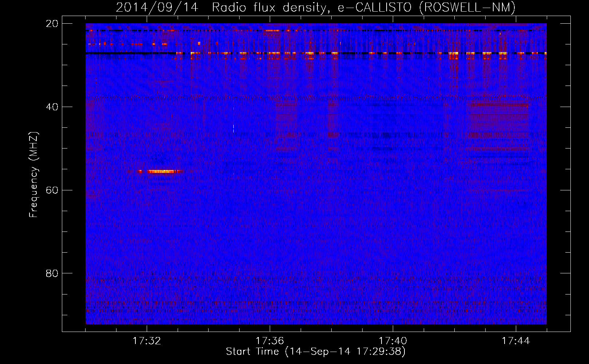Click the frequency tick label 80
The width and height of the screenshot is (589, 364).
pyautogui.click(x=52, y=273)
